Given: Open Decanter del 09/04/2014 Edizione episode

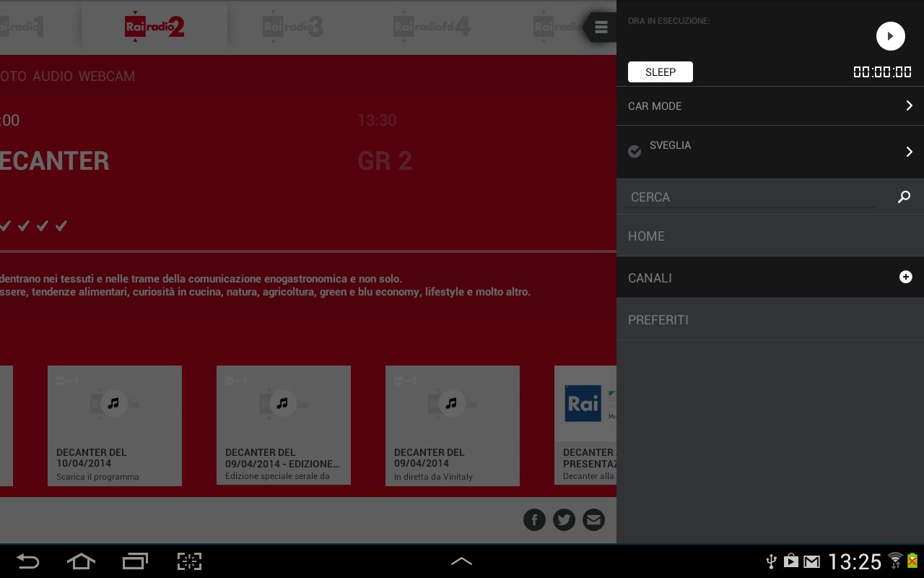Looking at the screenshot, I should point(284,426).
